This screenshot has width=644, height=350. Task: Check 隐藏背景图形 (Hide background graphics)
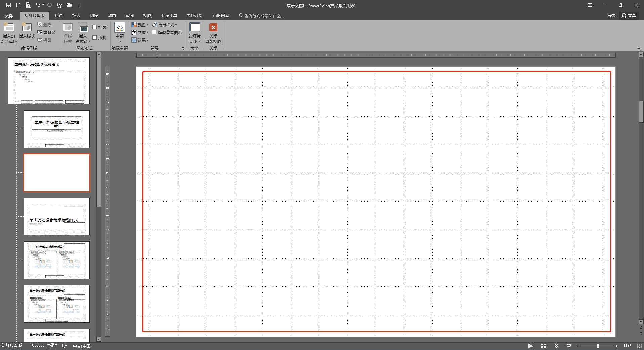point(154,32)
